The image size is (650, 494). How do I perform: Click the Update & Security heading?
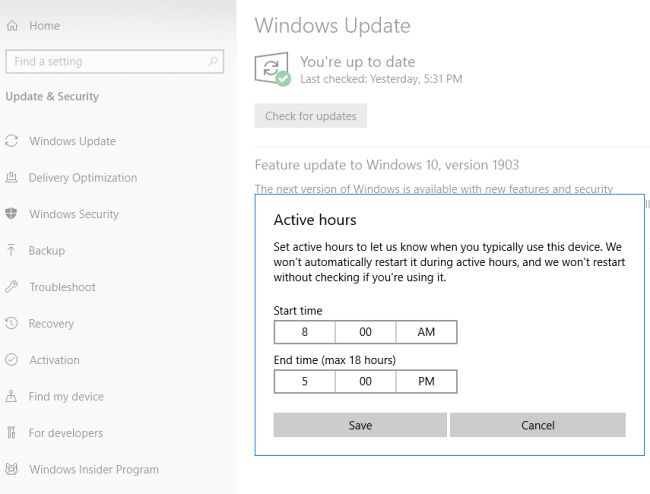pyautogui.click(x=52, y=96)
